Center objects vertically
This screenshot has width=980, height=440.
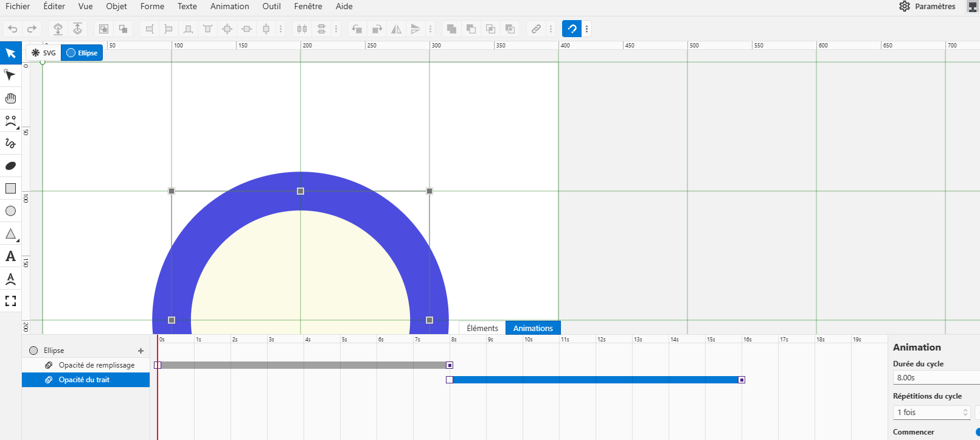(x=266, y=29)
